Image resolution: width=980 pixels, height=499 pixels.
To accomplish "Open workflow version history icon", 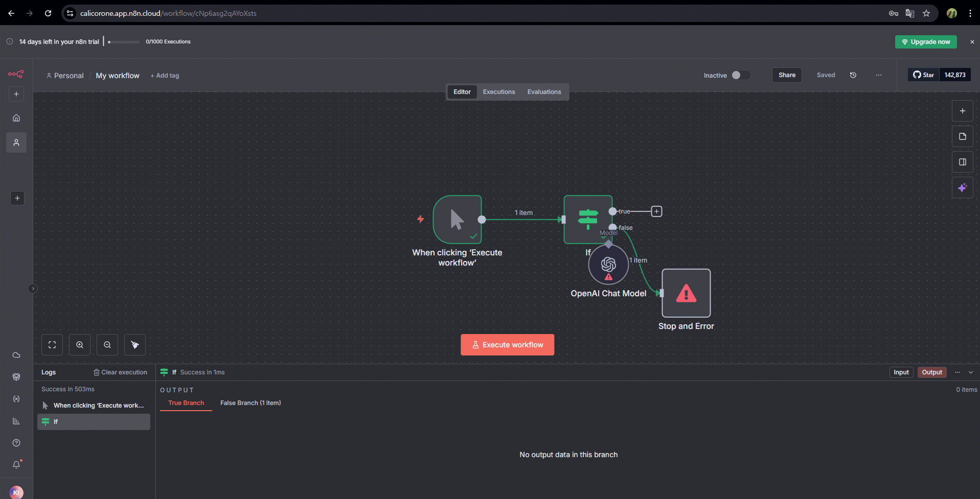I will pos(853,75).
